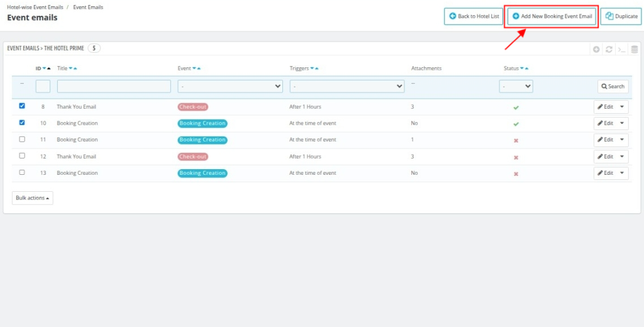
Task: Enable the red X status for email ID 11
Action: point(516,140)
